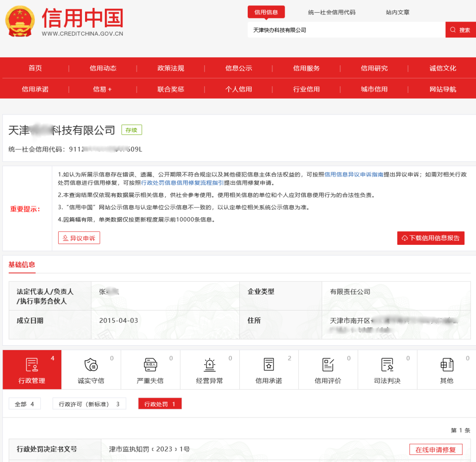Switch to the 站内文章 search tab

[398, 12]
